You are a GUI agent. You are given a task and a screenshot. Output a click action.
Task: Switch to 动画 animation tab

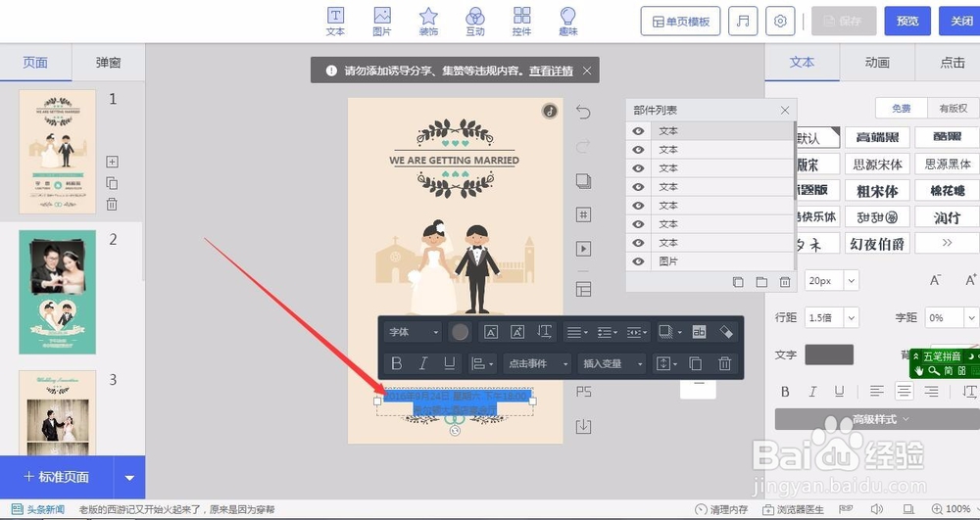click(877, 63)
